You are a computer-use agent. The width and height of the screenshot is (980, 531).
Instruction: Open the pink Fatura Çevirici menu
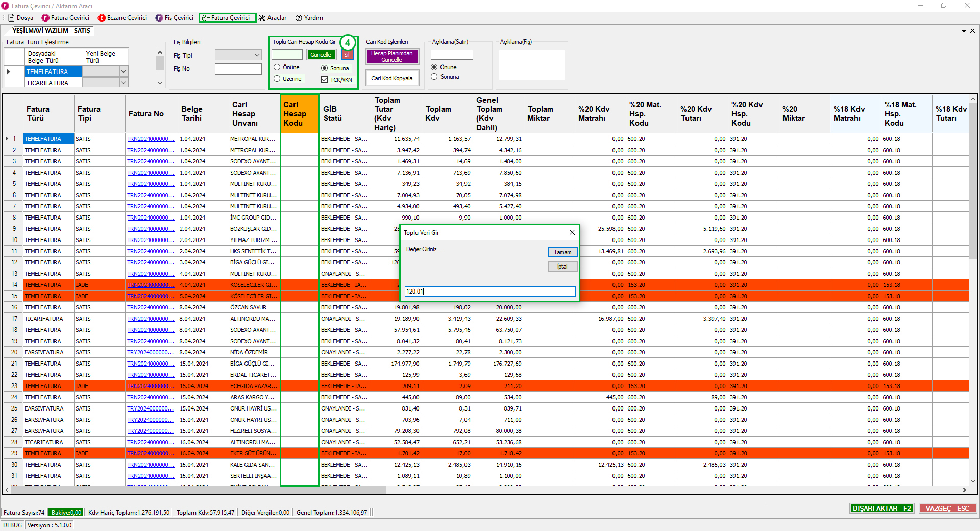pos(65,18)
